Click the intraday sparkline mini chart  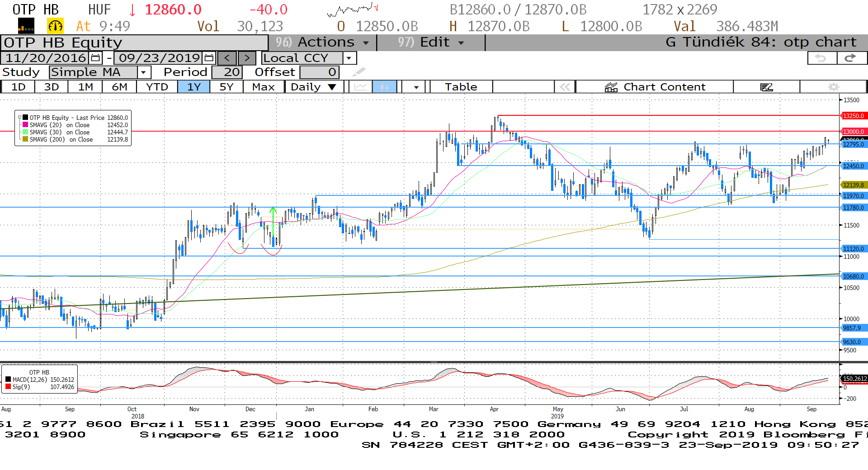353,9
